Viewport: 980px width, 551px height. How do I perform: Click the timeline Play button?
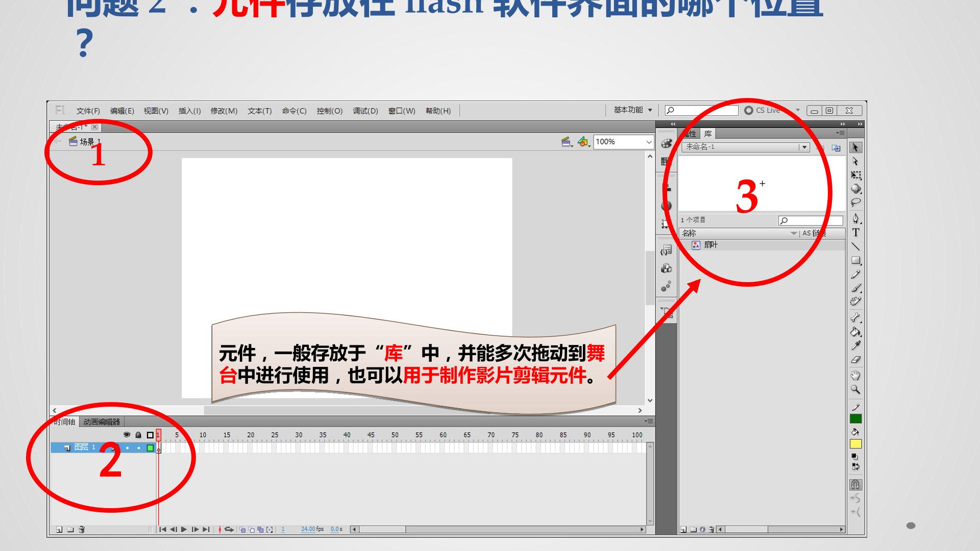click(184, 530)
